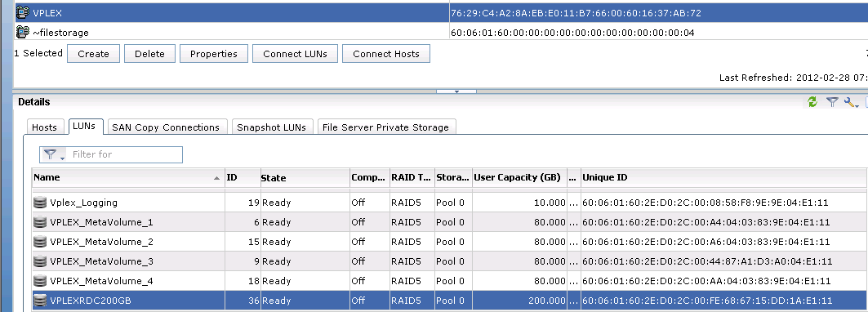Screen dimensions: 868x312
Task: Select the Vplex_Logging LUN name
Action: (x=83, y=203)
